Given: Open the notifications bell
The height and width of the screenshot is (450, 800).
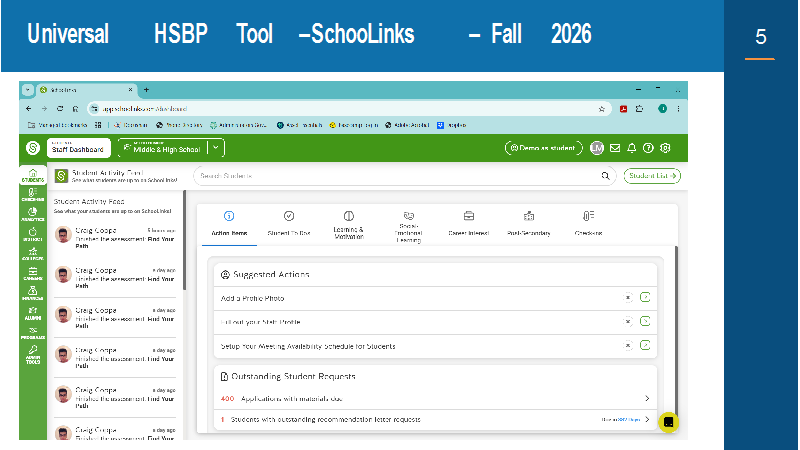Looking at the screenshot, I should pos(632,148).
